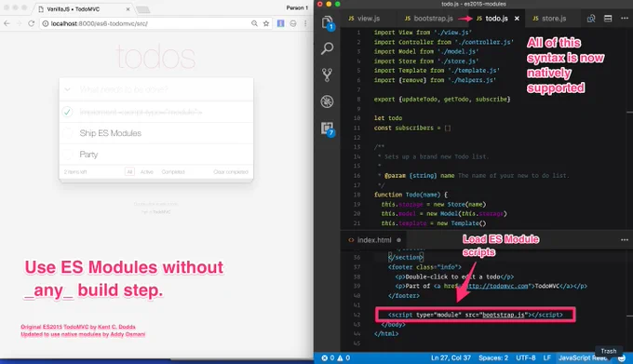Check the 'Party' todo item
The height and width of the screenshot is (364, 633).
[67, 155]
